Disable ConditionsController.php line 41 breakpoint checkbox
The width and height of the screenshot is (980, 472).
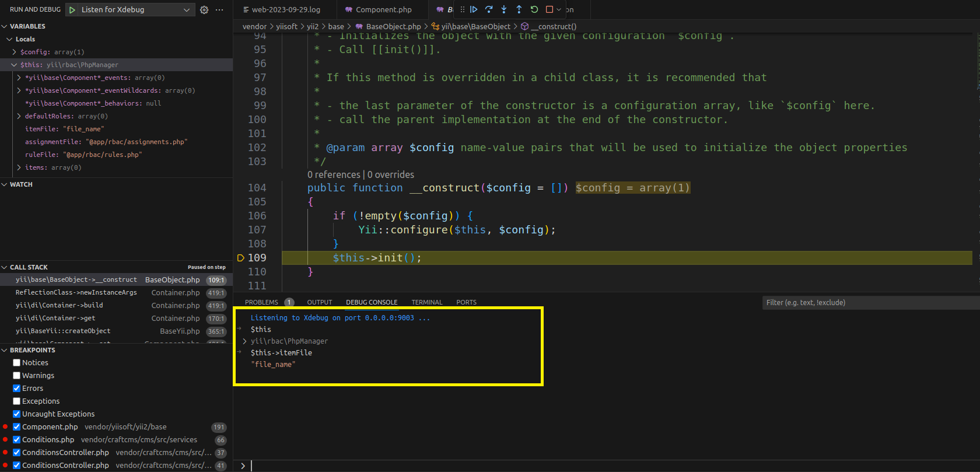pyautogui.click(x=17, y=466)
